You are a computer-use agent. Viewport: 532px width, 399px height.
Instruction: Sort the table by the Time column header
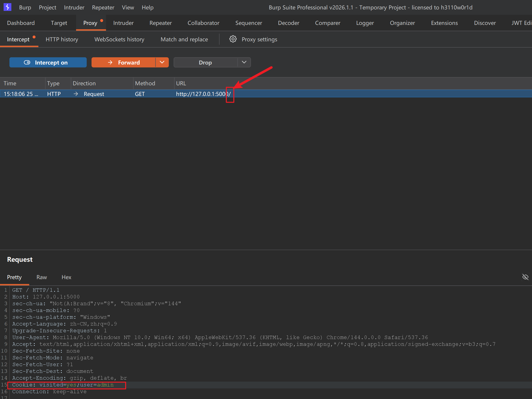click(10, 83)
